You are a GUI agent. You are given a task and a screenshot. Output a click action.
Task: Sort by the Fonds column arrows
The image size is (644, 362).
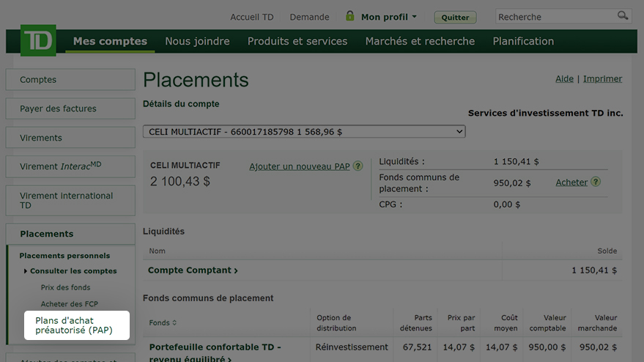pyautogui.click(x=174, y=322)
